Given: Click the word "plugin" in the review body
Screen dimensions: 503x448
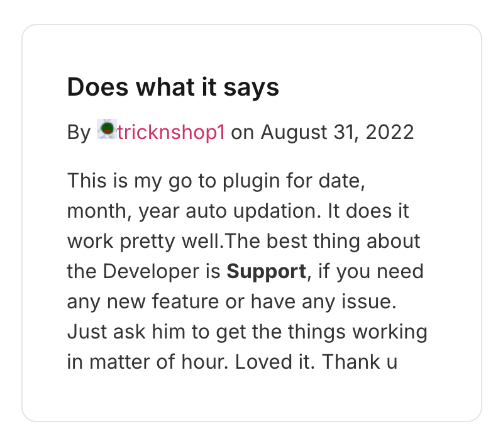Looking at the screenshot, I should 245,181.
